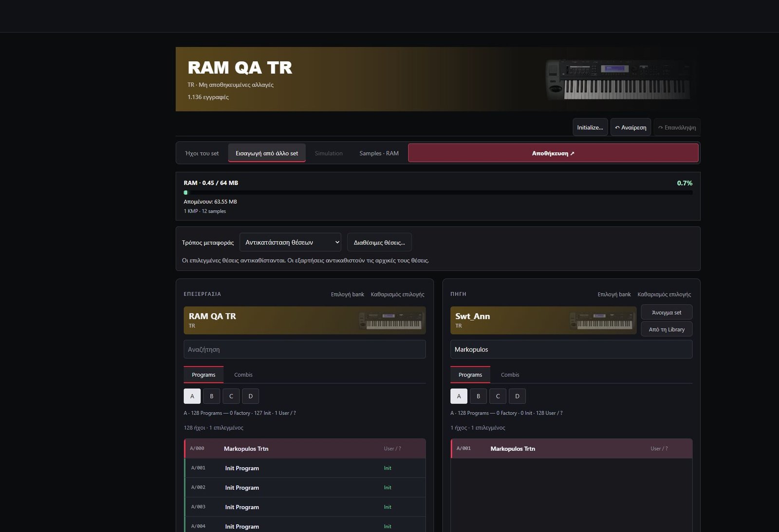Click the Άνοιγμα set button
This screenshot has height=532, width=779.
(x=667, y=312)
